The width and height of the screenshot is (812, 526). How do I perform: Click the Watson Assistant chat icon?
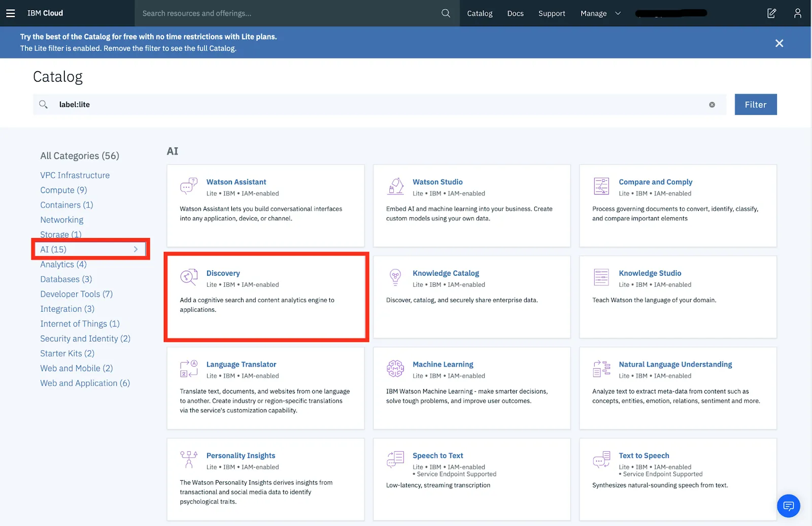189,186
